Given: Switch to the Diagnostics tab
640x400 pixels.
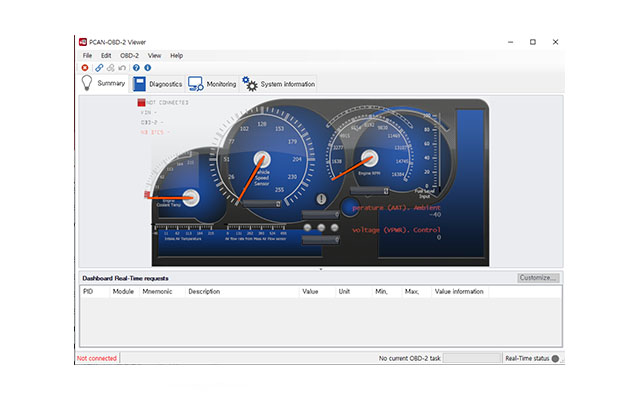Looking at the screenshot, I should 158,84.
